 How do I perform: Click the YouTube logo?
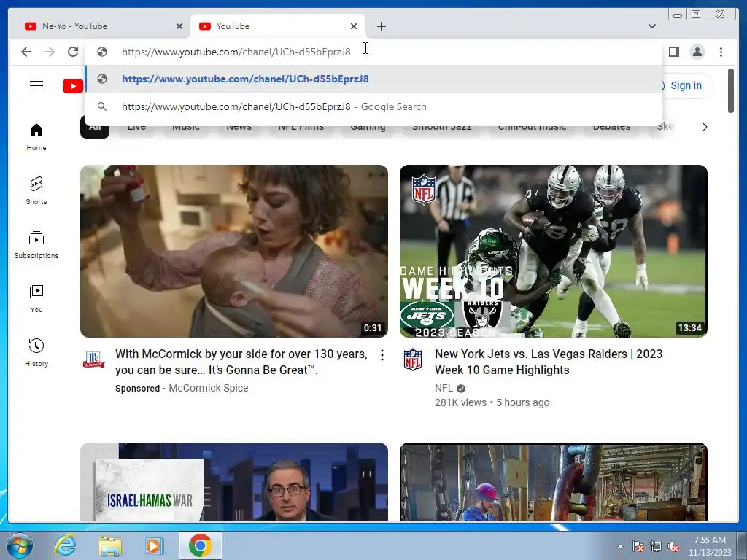[x=73, y=86]
